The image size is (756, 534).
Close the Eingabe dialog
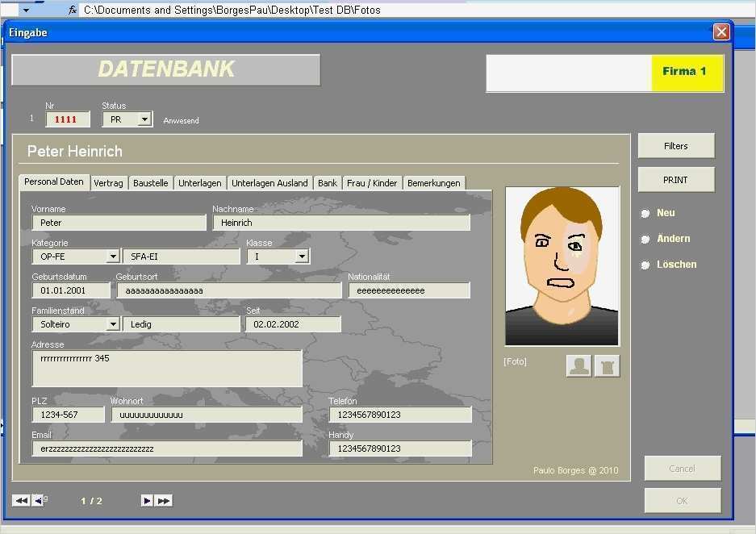(721, 31)
